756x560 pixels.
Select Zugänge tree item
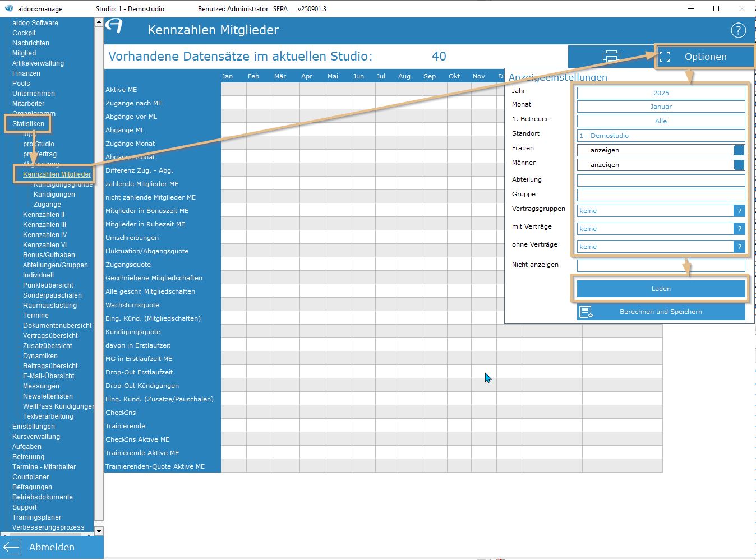coord(47,205)
